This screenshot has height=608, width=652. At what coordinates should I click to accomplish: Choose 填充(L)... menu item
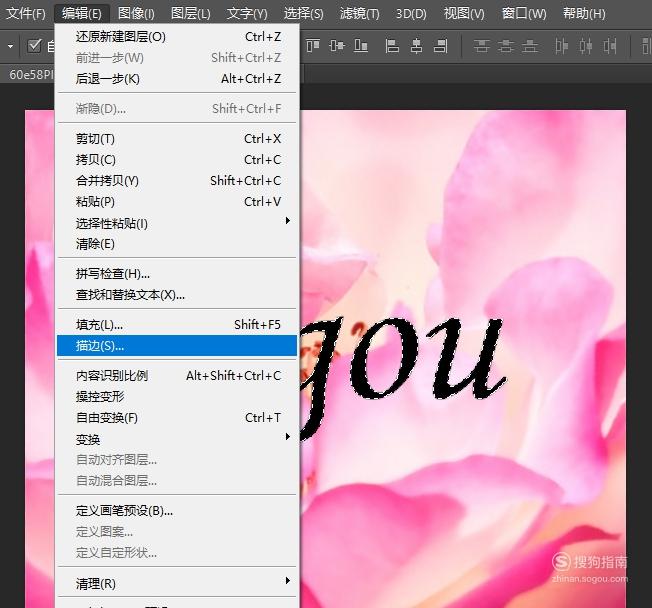pyautogui.click(x=177, y=324)
